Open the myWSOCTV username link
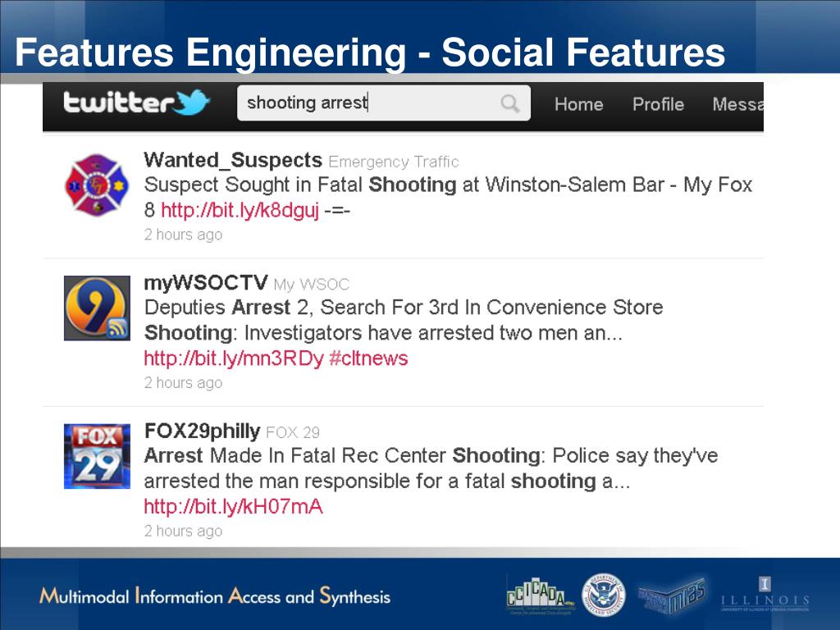Image resolution: width=840 pixels, height=630 pixels. [x=206, y=282]
